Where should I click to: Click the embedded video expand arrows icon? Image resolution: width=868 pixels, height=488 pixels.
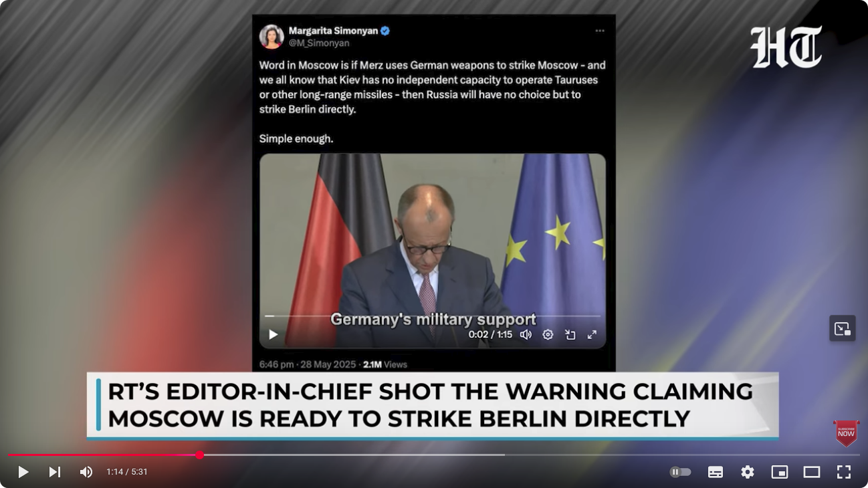point(592,334)
